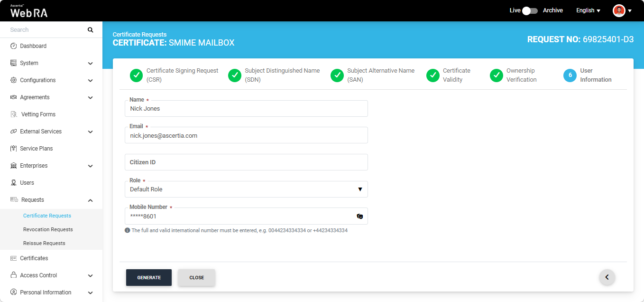This screenshot has width=644, height=302.
Task: Click the search magnifier icon in sidebar
Action: (91, 30)
